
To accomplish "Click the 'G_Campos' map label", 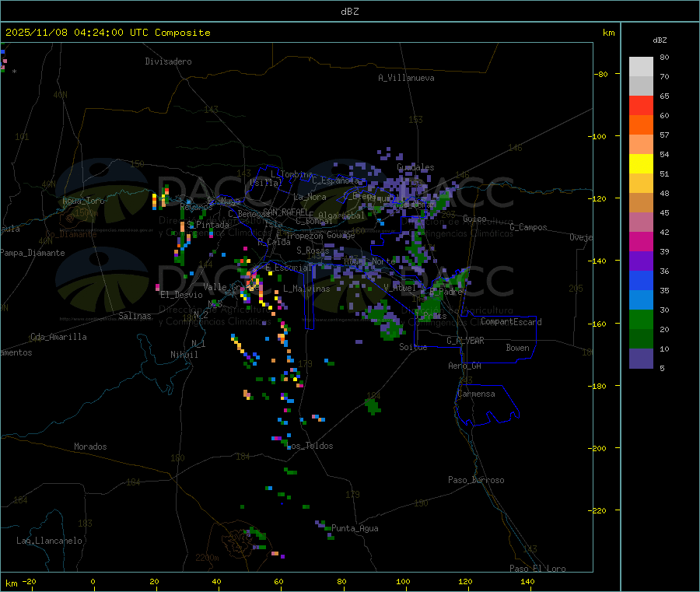I will pyautogui.click(x=528, y=227).
